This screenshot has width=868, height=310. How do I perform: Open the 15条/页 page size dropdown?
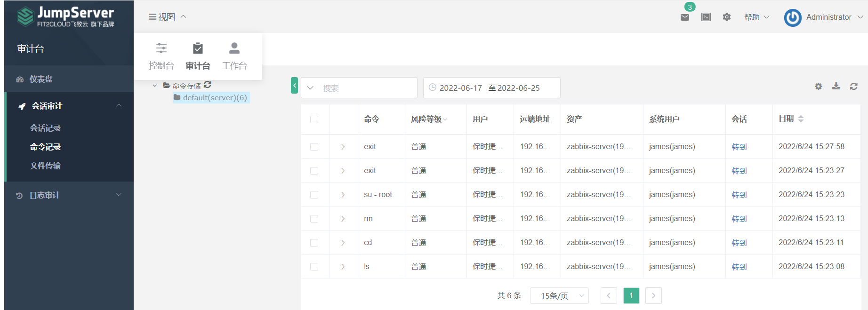click(x=559, y=296)
